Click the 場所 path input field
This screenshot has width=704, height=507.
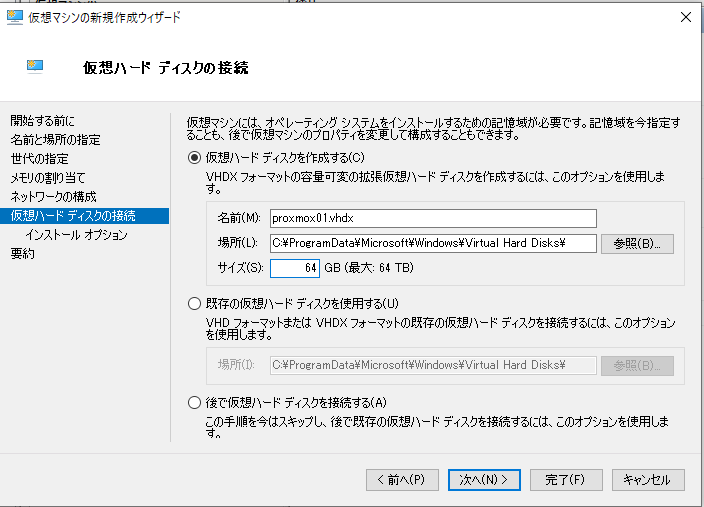[x=433, y=243]
